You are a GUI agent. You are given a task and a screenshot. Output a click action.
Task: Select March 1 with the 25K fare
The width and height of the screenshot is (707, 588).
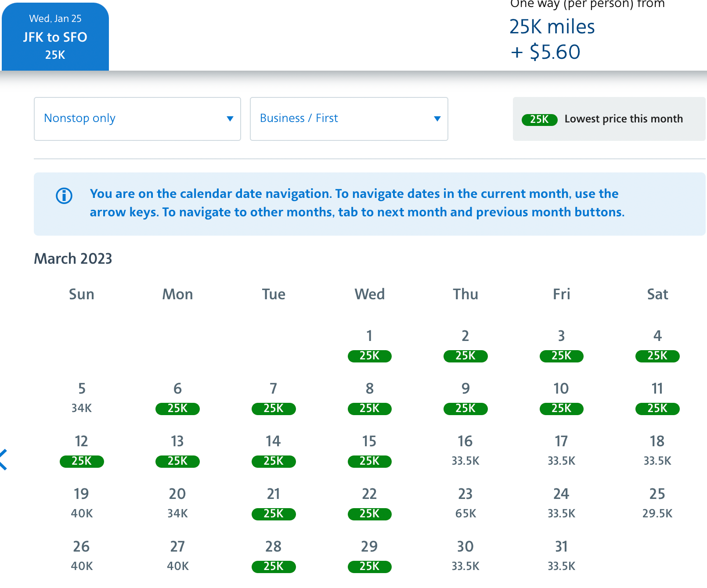tap(369, 346)
